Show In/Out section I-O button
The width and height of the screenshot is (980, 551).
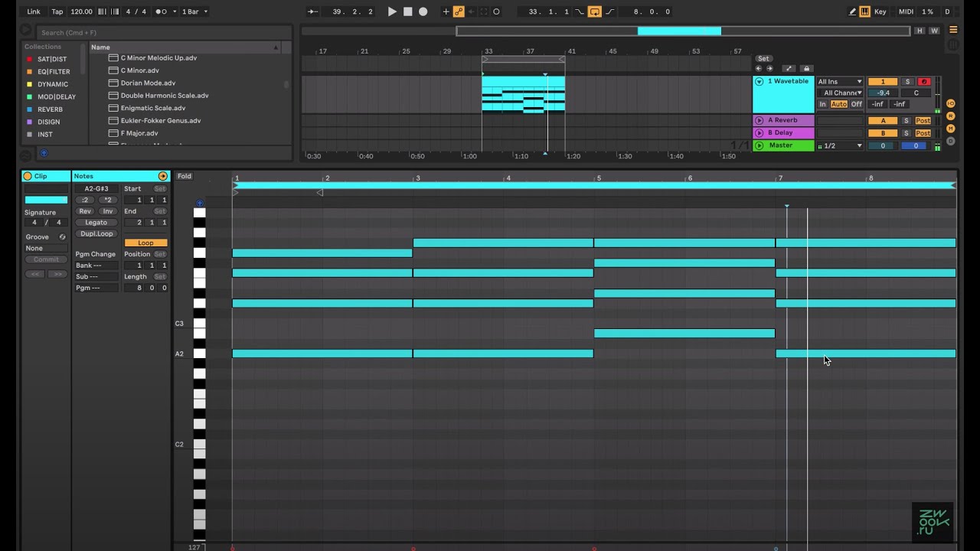coord(951,103)
